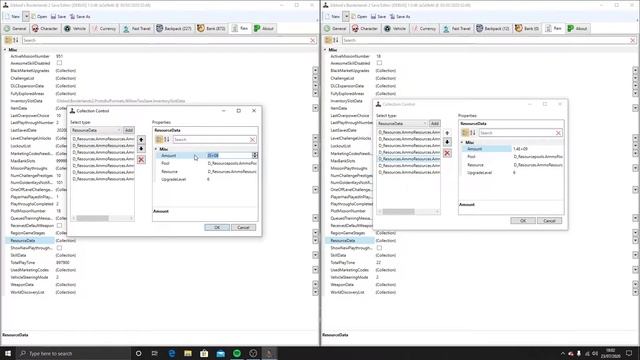Collapse the Misc group in right dialog's Properties
Image resolution: width=640 pixels, height=360 pixels.
(x=462, y=142)
